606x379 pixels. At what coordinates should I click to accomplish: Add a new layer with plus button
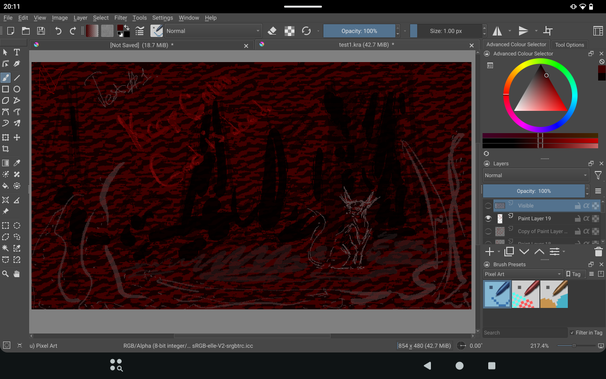[x=489, y=252]
